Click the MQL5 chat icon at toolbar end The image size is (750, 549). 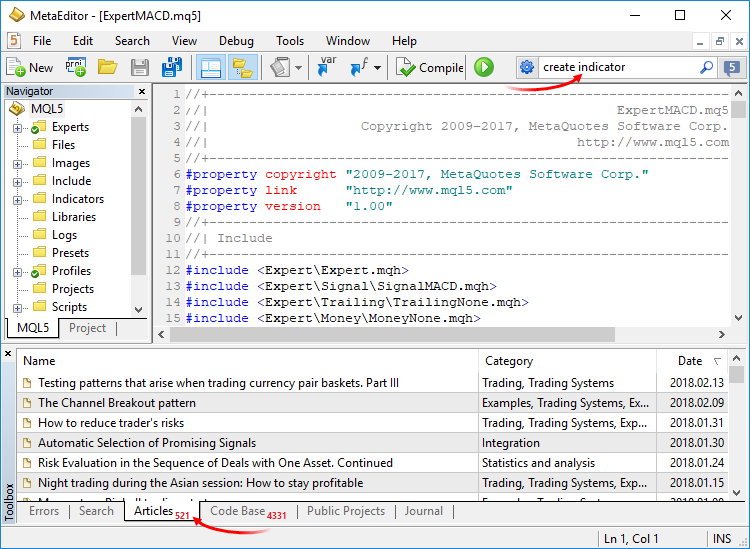732,67
